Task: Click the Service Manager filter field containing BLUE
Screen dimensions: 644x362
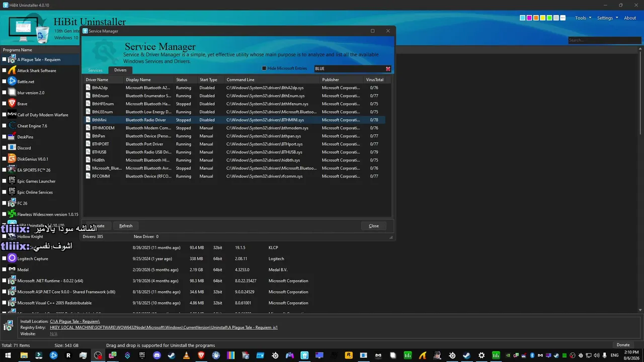Action: pos(349,69)
